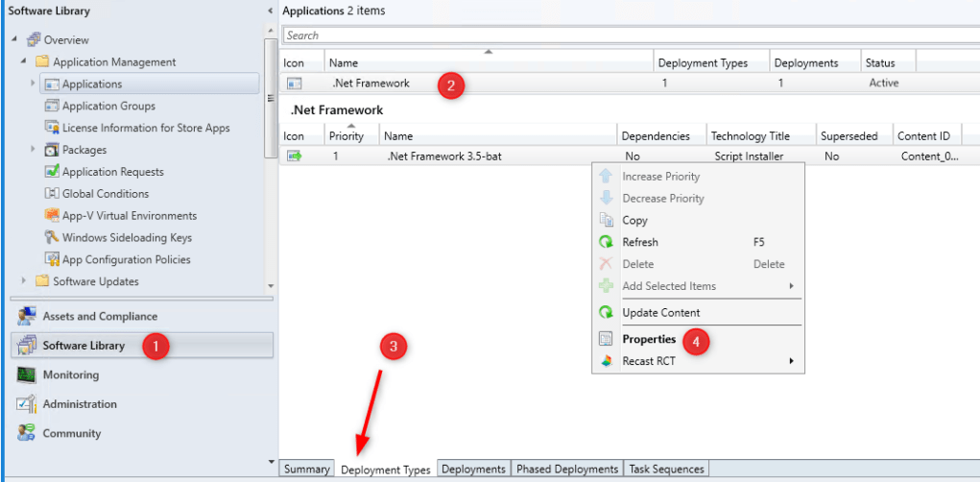The image size is (980, 482).
Task: Click the Application Groups icon in tree
Action: 53,107
